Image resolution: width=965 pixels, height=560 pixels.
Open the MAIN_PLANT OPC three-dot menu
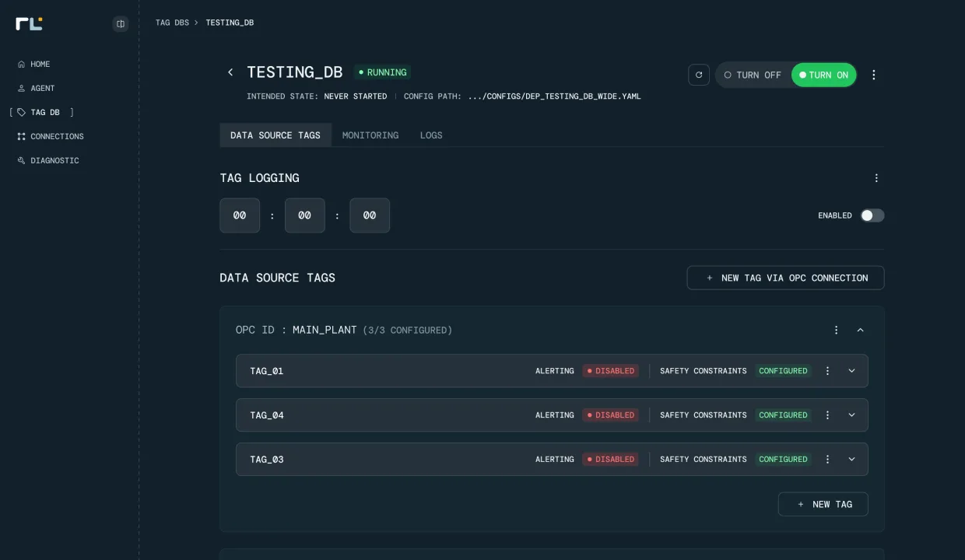point(837,330)
